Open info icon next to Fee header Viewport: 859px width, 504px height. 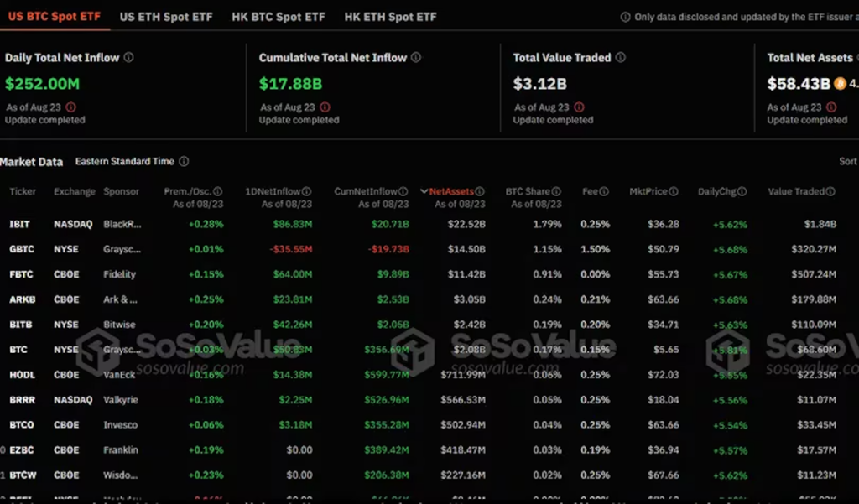pos(604,191)
